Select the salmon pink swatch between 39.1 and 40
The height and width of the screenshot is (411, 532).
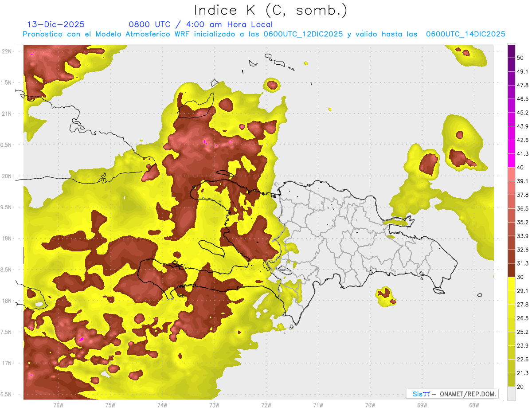point(512,174)
